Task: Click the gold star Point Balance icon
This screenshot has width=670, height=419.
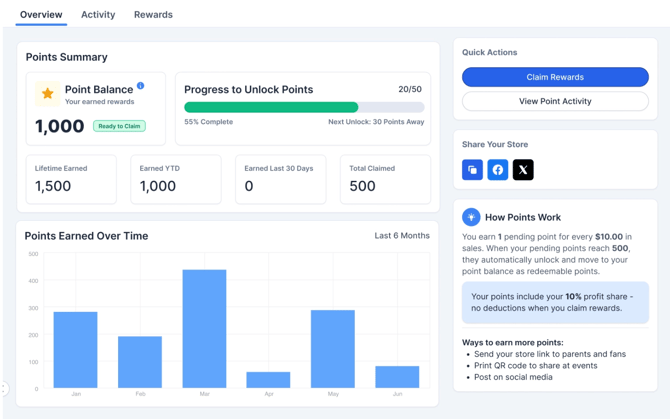Action: point(47,94)
